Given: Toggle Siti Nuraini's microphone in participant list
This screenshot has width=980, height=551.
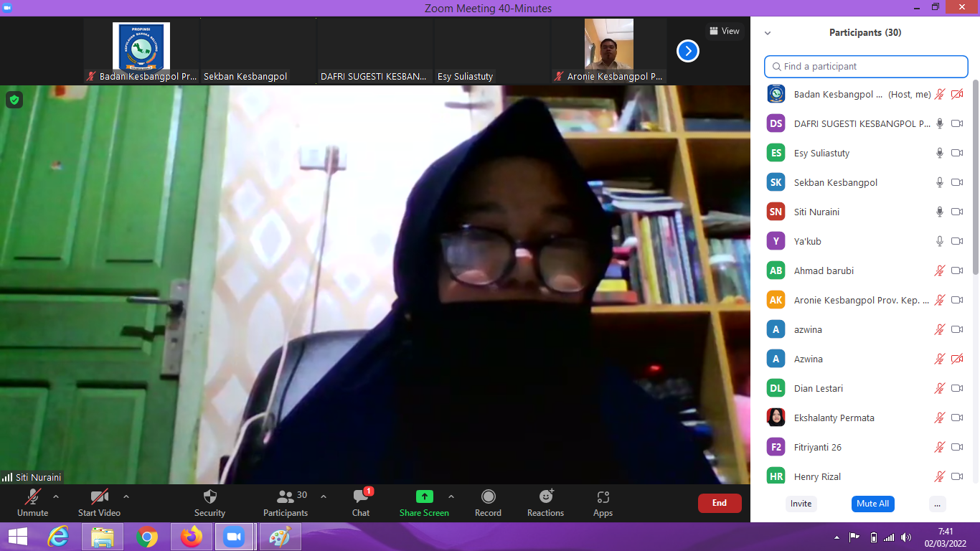Looking at the screenshot, I should point(939,212).
